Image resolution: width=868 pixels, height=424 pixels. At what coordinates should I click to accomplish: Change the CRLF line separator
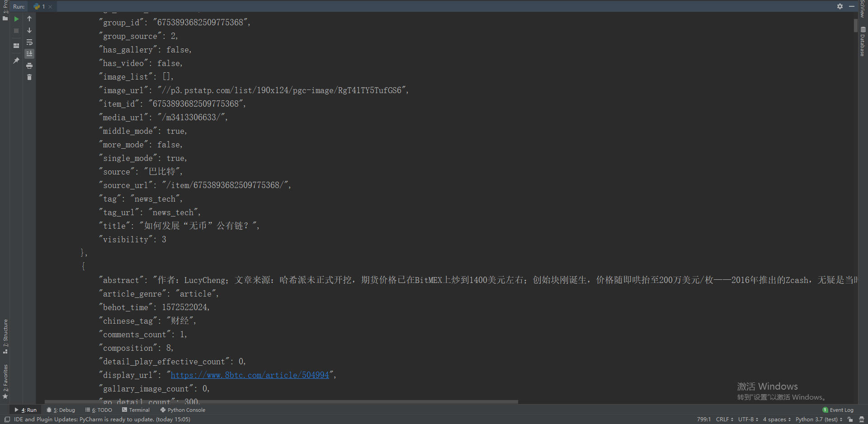(x=724, y=419)
